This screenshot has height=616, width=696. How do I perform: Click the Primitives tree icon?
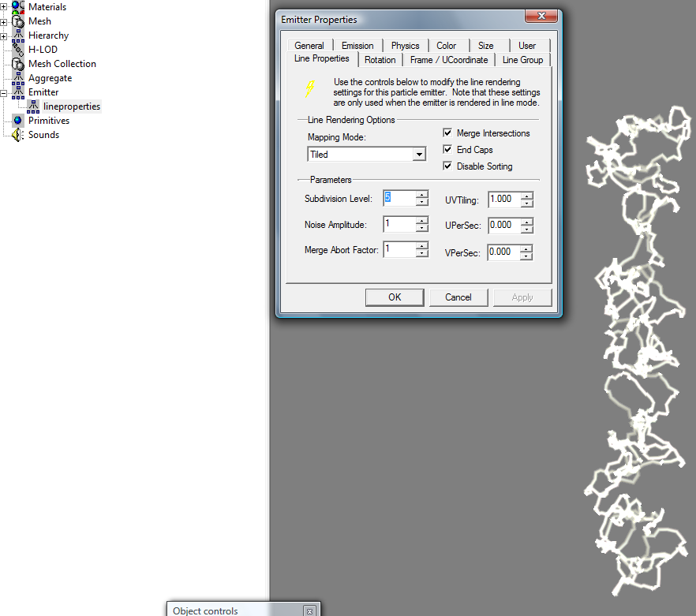(x=17, y=121)
